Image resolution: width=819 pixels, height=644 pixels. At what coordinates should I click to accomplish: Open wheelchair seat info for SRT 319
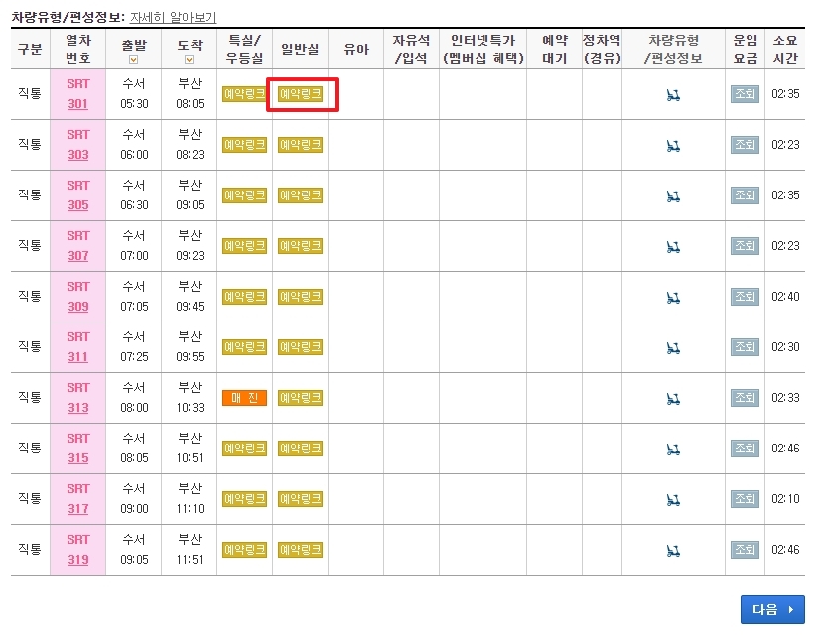tap(673, 551)
